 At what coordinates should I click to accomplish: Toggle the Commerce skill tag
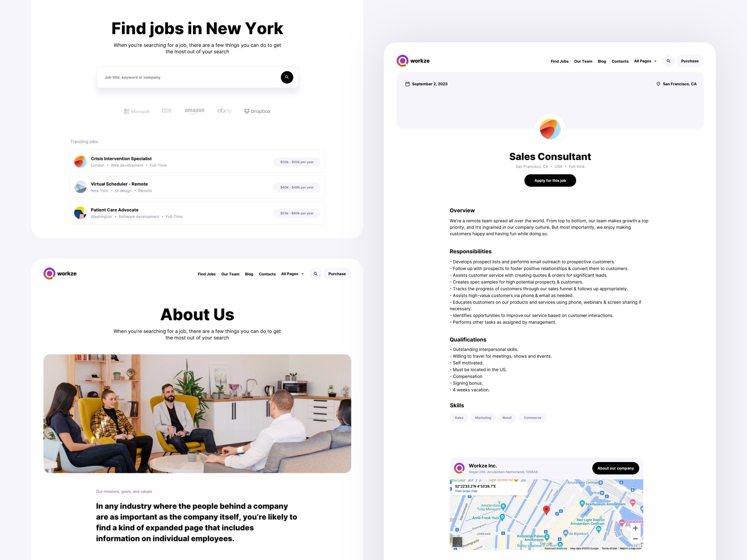532,418
